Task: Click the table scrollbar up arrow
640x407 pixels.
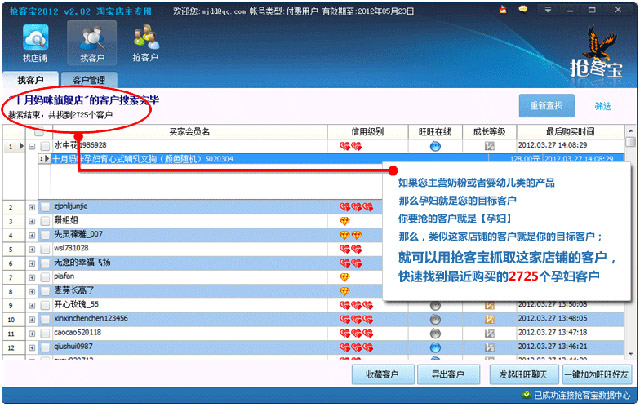Action: coord(631,131)
